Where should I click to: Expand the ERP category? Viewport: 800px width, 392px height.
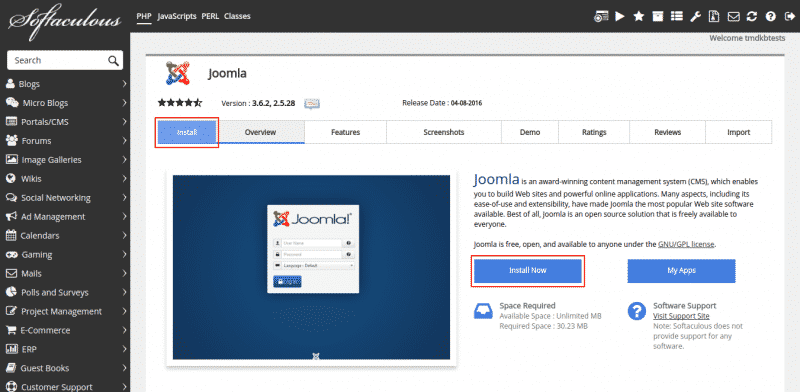[65, 349]
